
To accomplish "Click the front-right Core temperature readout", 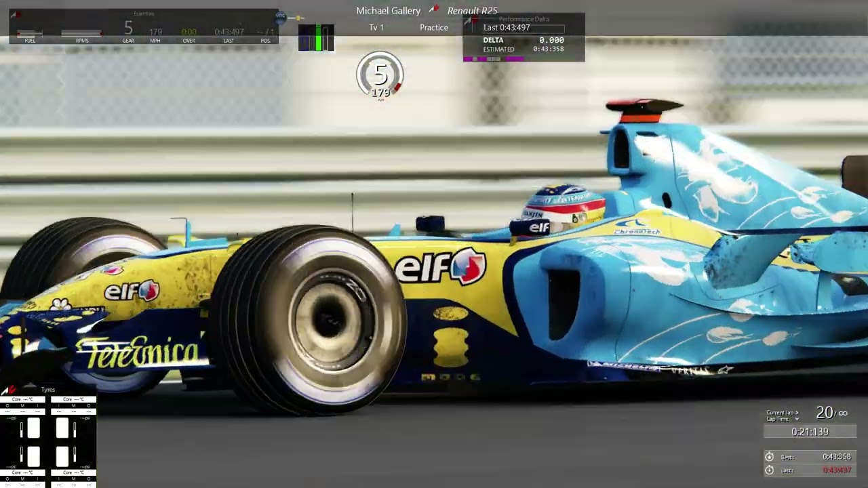I will click(73, 399).
